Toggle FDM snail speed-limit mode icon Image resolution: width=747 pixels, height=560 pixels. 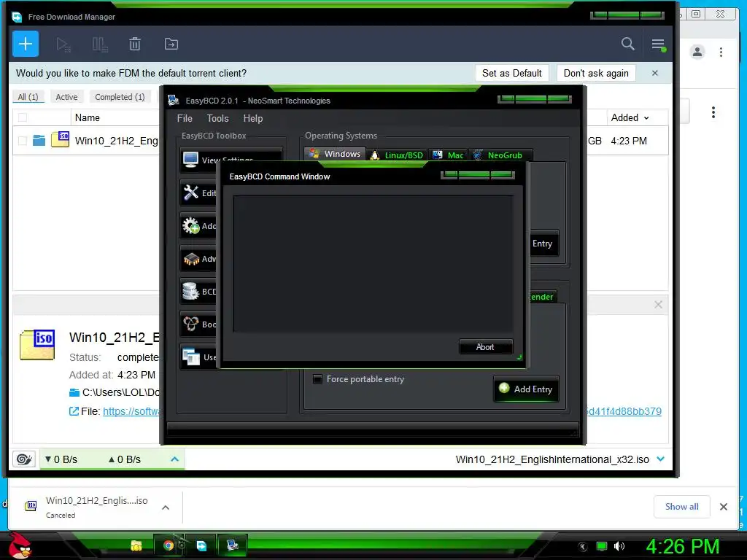pos(24,459)
